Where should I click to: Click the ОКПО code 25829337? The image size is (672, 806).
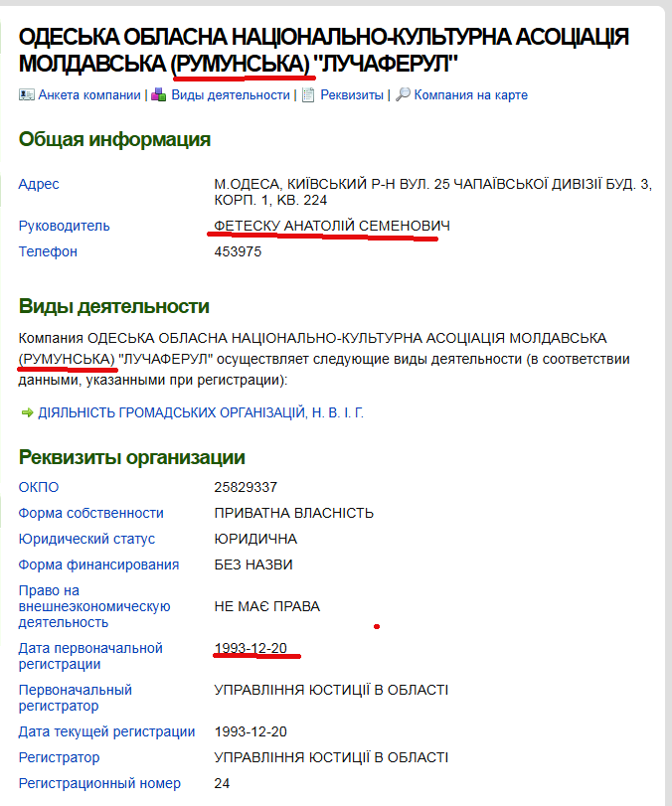(246, 487)
